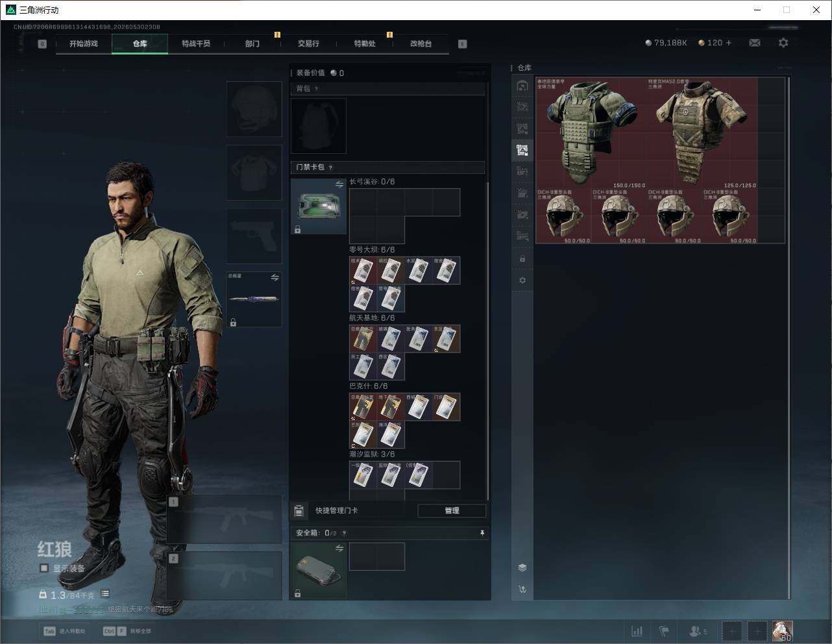Click the 快捷管理门卡 clipboard icon

click(x=299, y=511)
